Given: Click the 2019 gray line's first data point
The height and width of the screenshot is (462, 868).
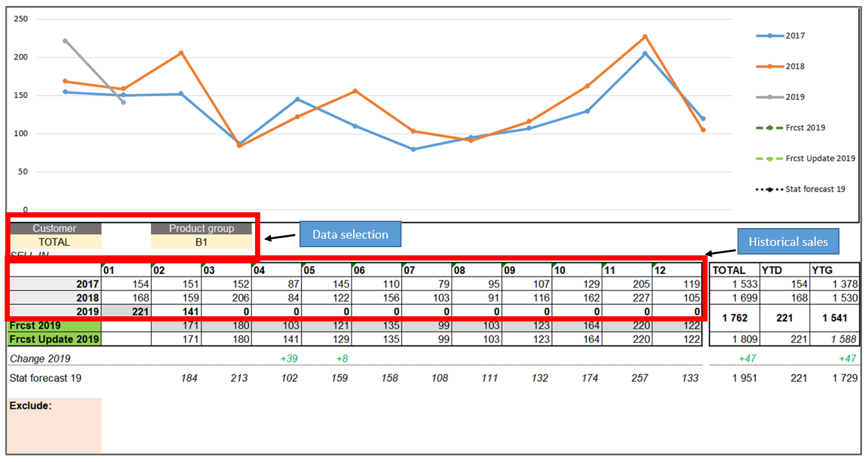Looking at the screenshot, I should pos(65,40).
